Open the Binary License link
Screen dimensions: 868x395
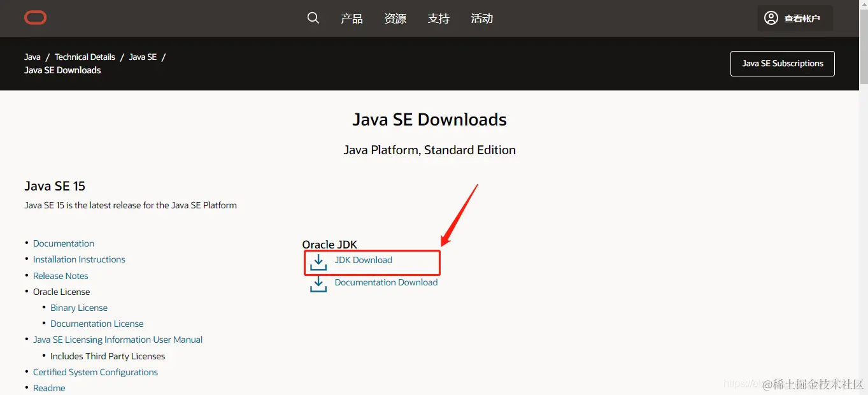pos(79,308)
